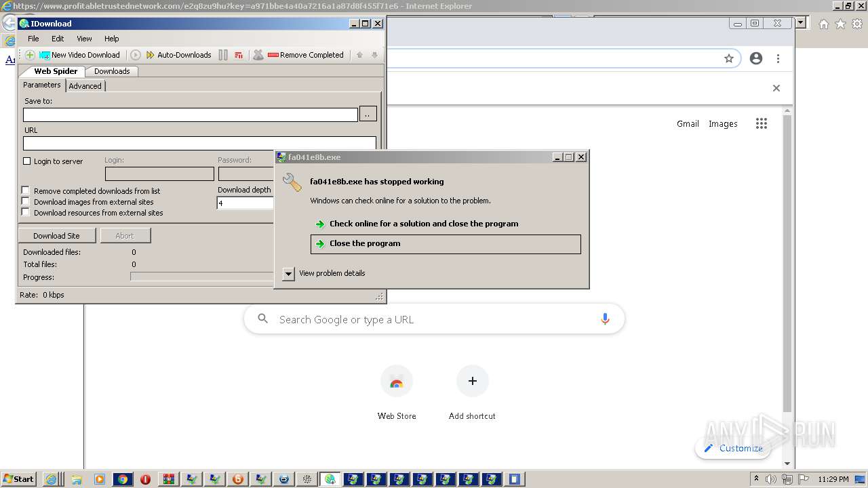The height and width of the screenshot is (488, 868).
Task: Bookmark this page with the Chrome star
Action: [729, 59]
